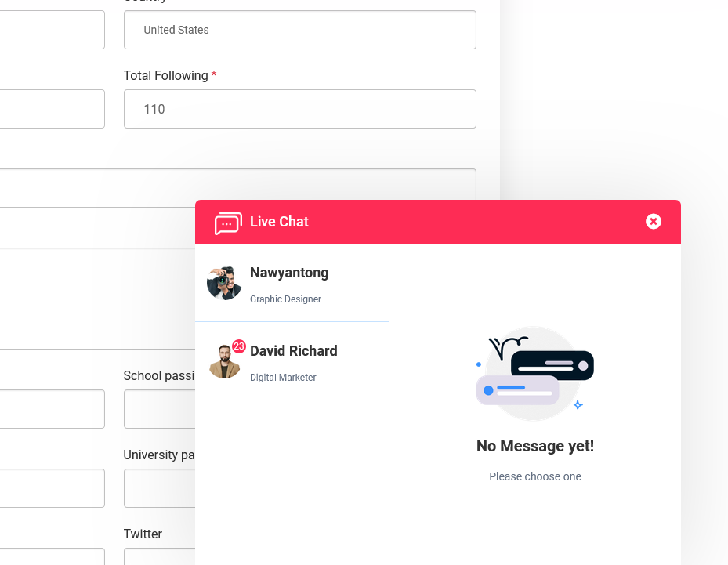Select the David Richard contact name

(293, 351)
